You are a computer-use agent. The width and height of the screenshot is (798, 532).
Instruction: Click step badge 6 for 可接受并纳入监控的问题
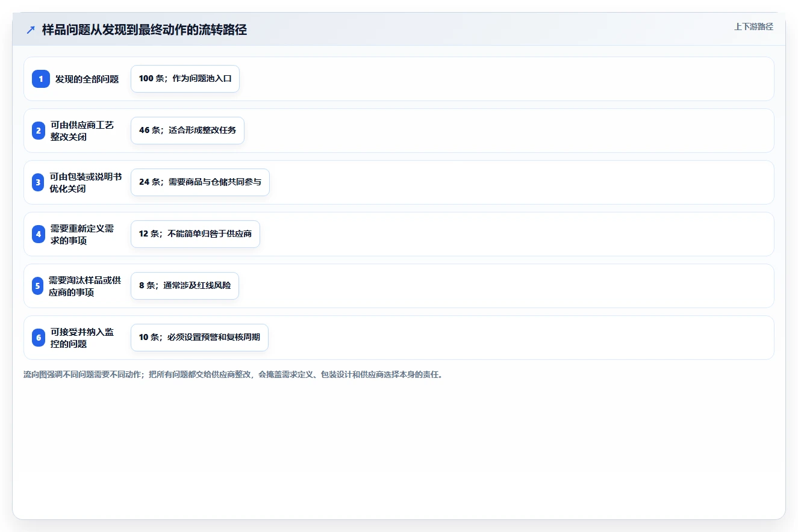click(39, 338)
